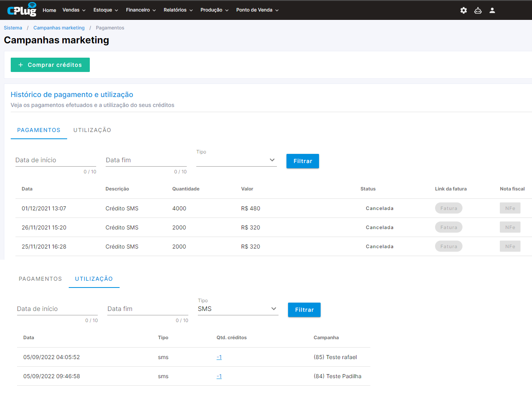The image size is (532, 408).
Task: Open the robot assistant icon
Action: [478, 10]
